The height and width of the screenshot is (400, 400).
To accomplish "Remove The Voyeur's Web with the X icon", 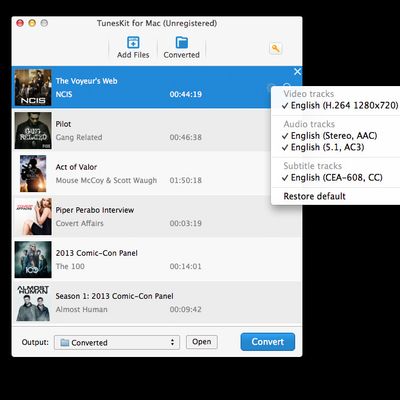I will pyautogui.click(x=298, y=72).
